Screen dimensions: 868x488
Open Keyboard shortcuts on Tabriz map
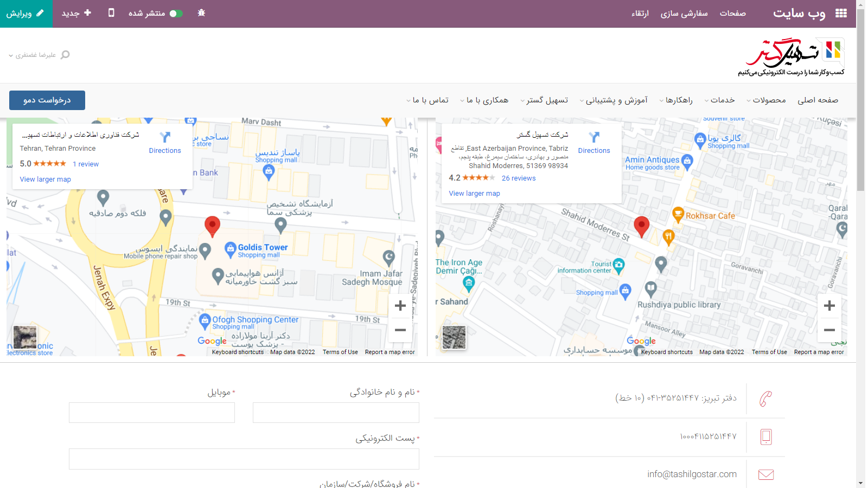pyautogui.click(x=667, y=352)
